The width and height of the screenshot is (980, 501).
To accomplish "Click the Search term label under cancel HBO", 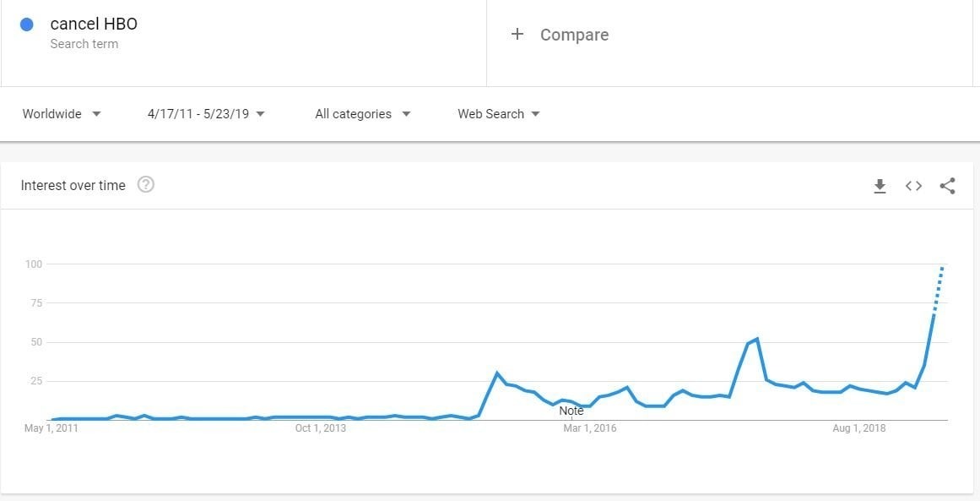I will coord(84,44).
